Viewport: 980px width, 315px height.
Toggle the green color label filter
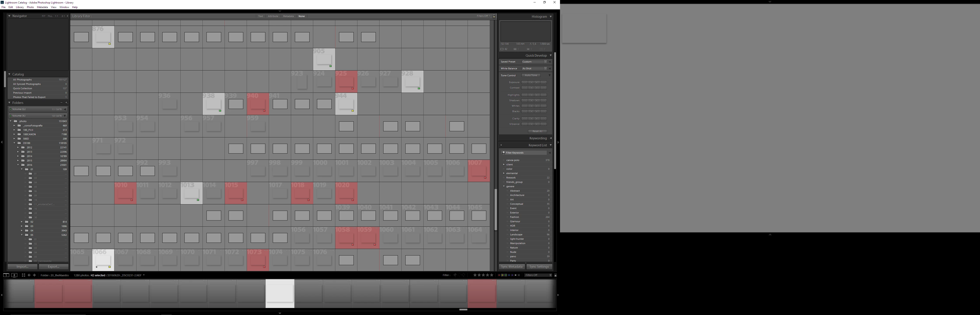[x=506, y=275]
